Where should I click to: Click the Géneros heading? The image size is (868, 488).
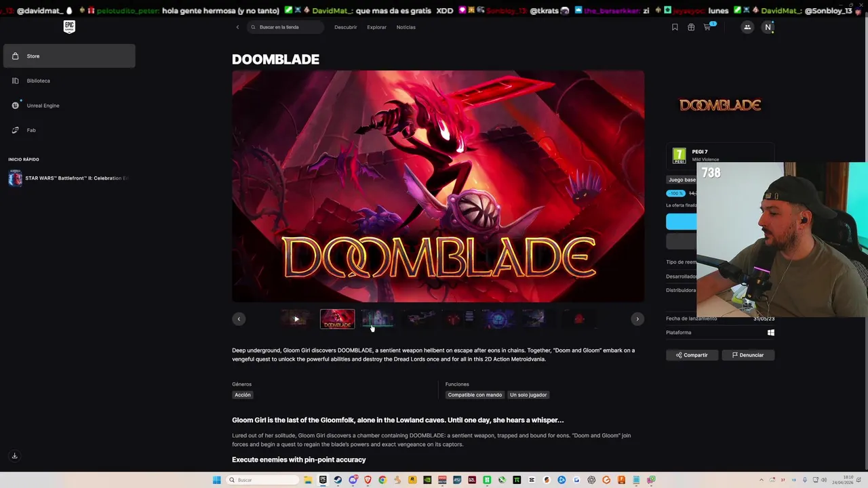click(x=241, y=384)
